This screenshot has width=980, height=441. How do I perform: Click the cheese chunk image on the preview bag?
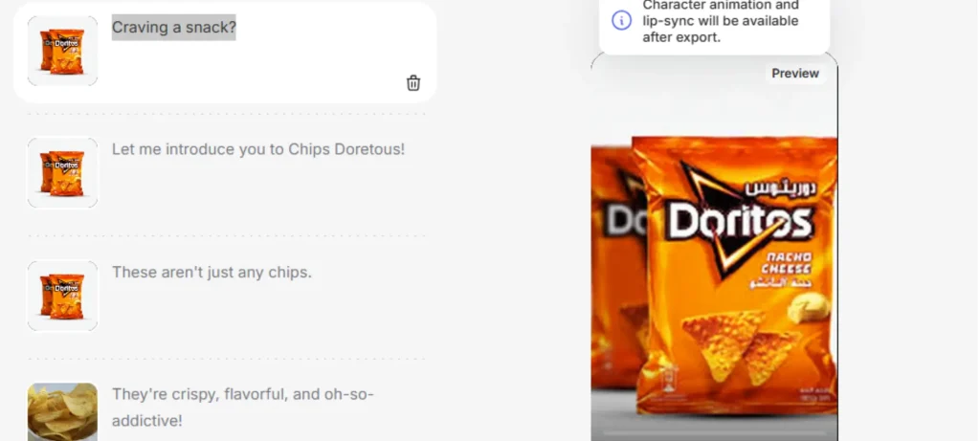(808, 307)
